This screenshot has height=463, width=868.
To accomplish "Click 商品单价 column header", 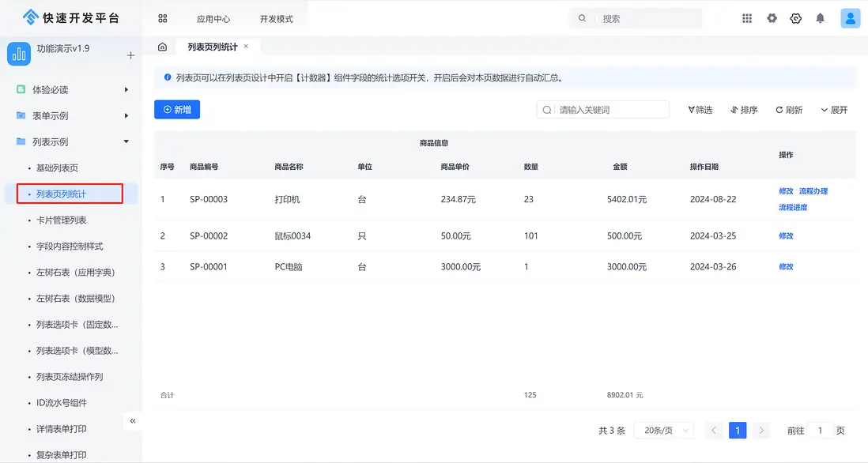I will (455, 167).
